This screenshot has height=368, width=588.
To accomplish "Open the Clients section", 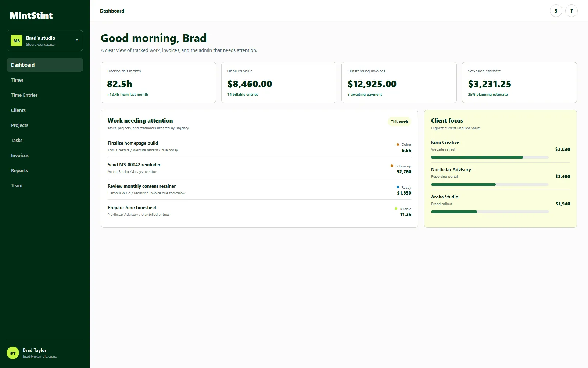I will 45,110.
